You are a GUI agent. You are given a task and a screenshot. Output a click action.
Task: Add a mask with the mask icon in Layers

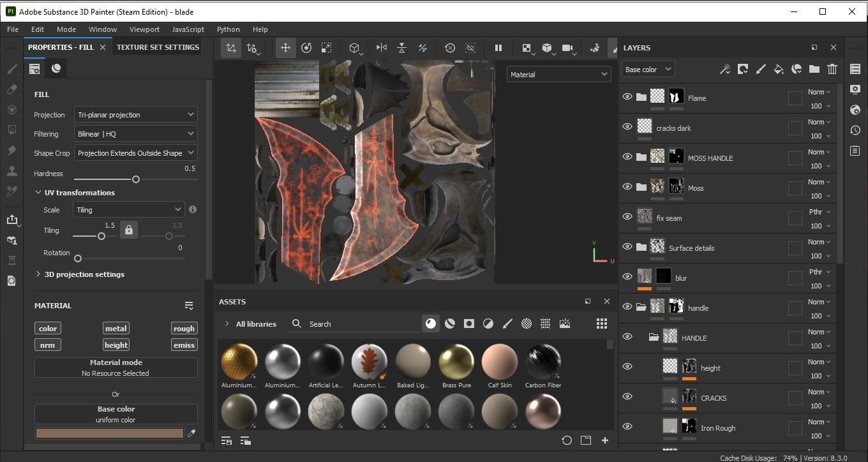tap(743, 69)
